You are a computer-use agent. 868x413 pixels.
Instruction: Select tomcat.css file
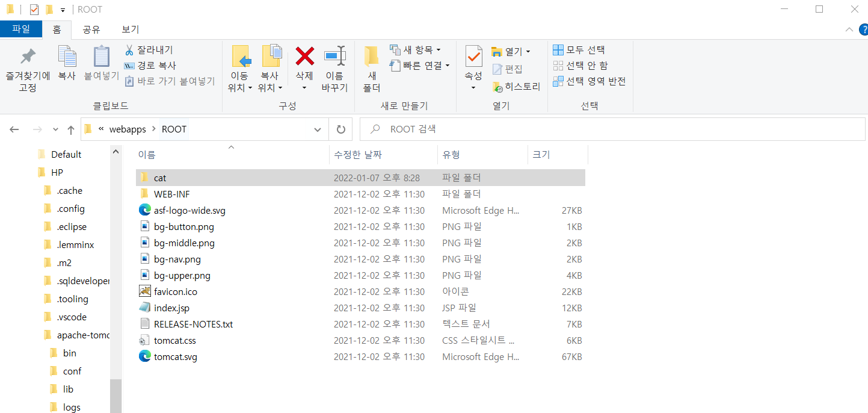tap(360, 340)
